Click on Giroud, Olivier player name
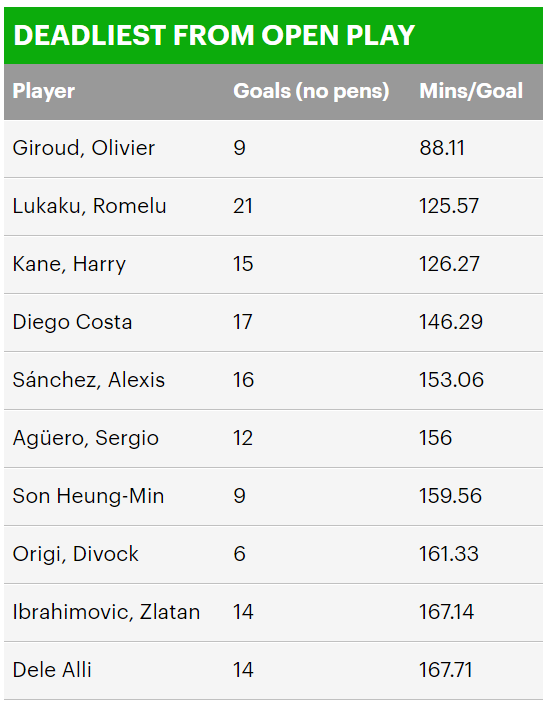550x707 pixels. pos(84,148)
